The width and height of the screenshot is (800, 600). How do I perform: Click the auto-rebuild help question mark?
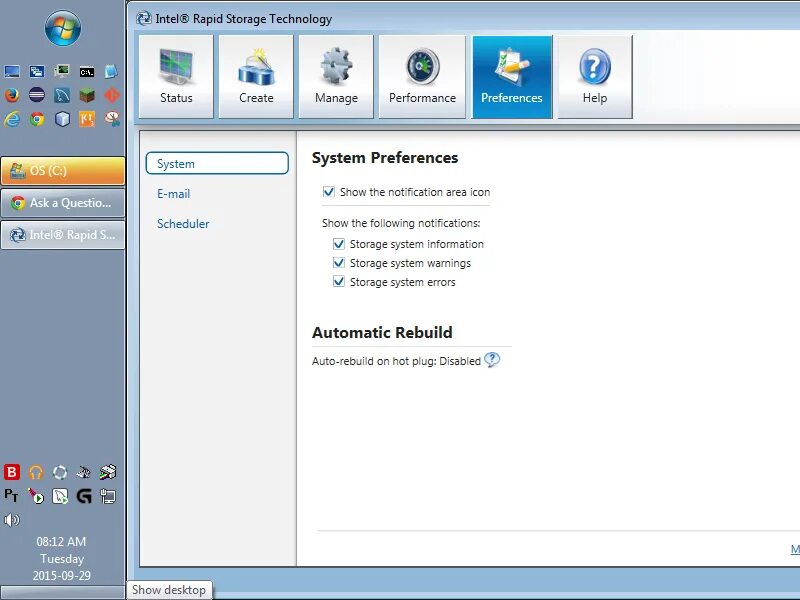coord(492,360)
